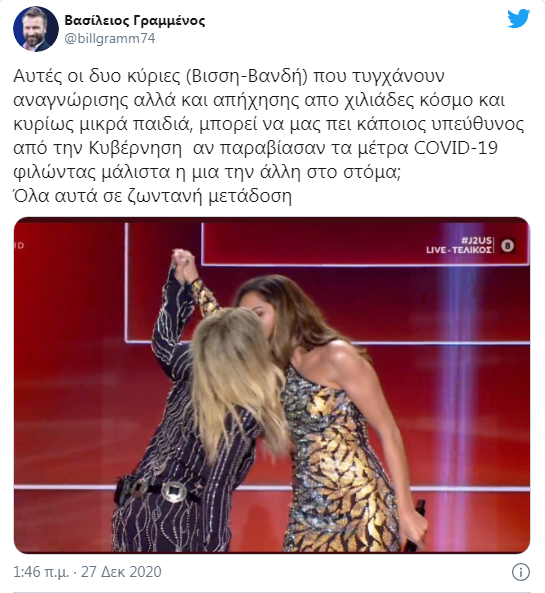
Task: Click the microphone held in the photo
Action: (416, 524)
